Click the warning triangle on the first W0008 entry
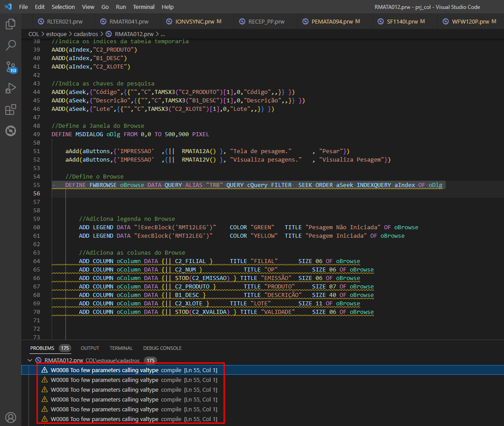Image resolution: width=504 pixels, height=426 pixels. point(45,370)
